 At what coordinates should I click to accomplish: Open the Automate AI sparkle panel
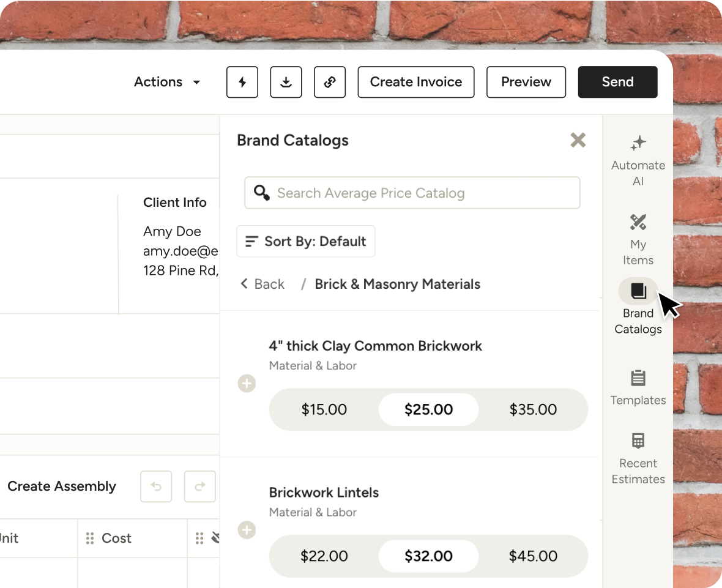638,143
